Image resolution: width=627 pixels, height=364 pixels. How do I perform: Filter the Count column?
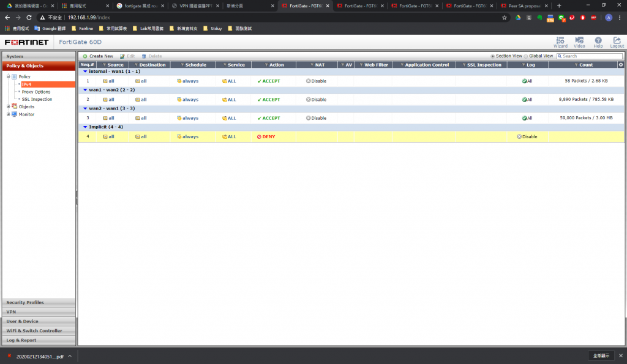click(576, 65)
